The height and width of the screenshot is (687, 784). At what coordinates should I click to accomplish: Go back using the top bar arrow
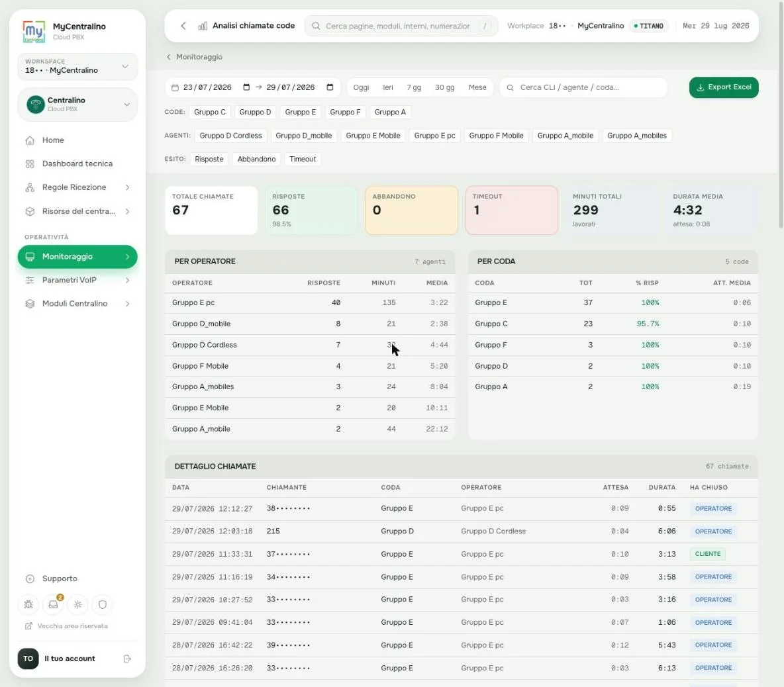pyautogui.click(x=183, y=26)
